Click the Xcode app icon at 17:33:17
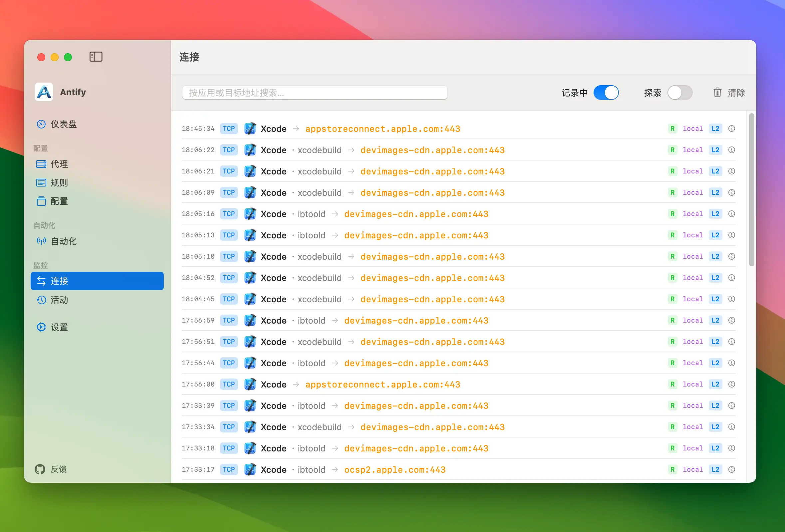Image resolution: width=785 pixels, height=532 pixels. 250,469
